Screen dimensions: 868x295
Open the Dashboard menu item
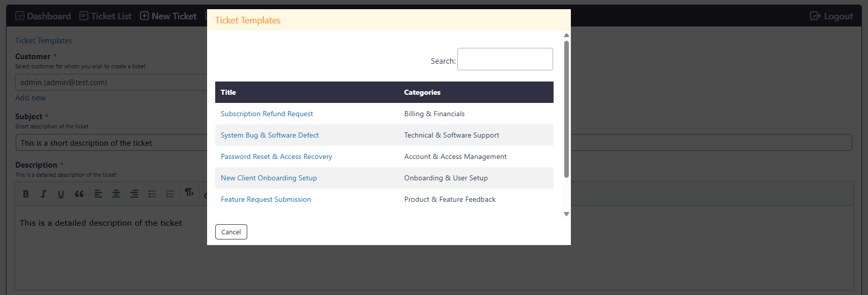pyautogui.click(x=43, y=16)
